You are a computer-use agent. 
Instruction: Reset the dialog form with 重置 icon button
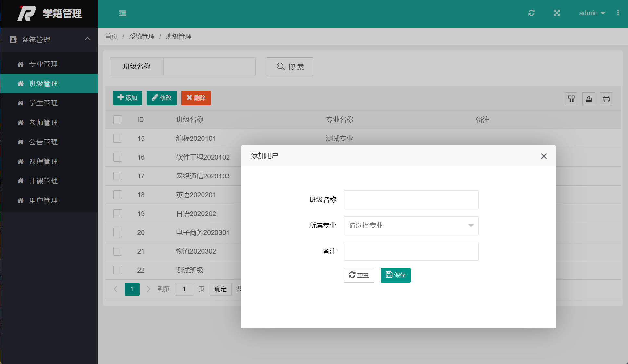(359, 275)
